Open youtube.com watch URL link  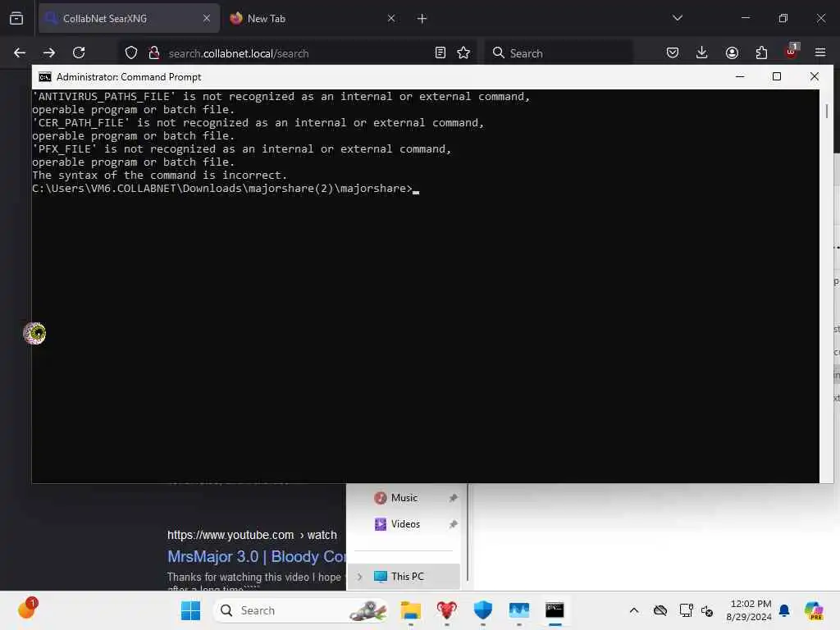pos(253,535)
